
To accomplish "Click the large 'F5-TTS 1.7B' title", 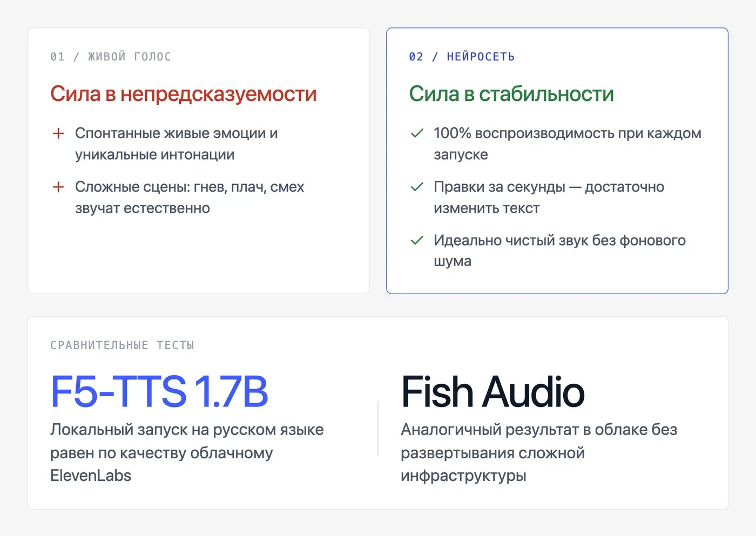I will 159,391.
